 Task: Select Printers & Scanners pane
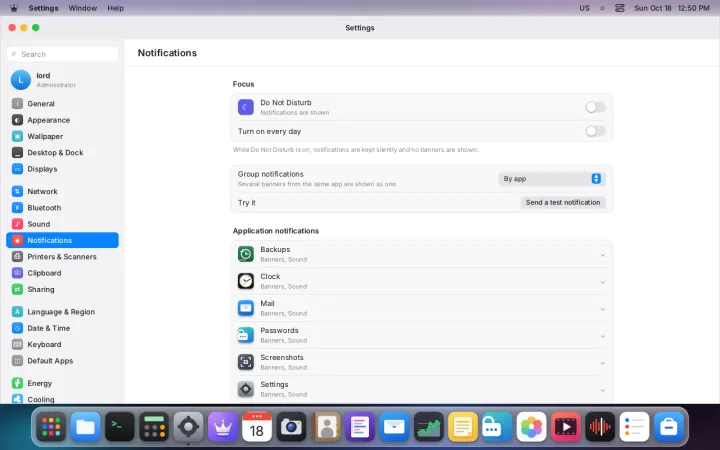[62, 257]
